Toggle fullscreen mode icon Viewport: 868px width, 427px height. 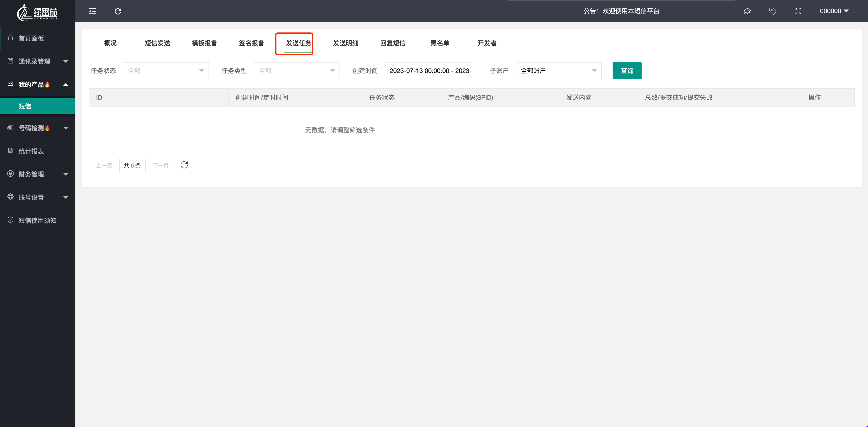pos(798,11)
